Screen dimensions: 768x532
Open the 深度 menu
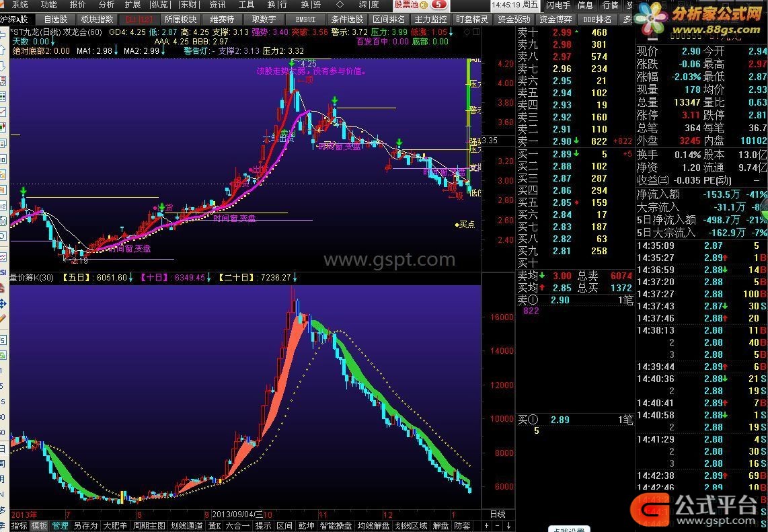click(369, 5)
